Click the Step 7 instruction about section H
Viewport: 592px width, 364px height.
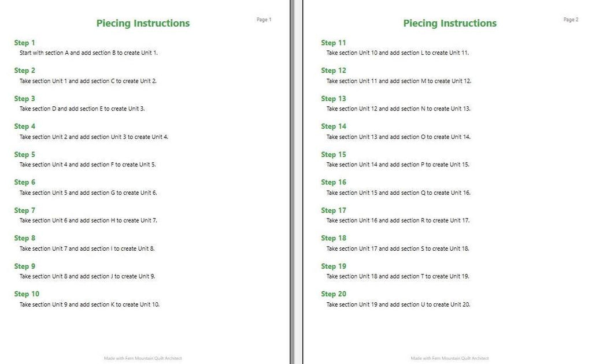click(x=88, y=220)
